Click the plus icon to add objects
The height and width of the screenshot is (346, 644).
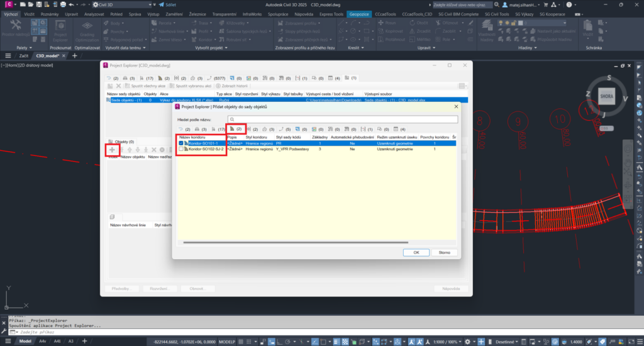click(112, 150)
